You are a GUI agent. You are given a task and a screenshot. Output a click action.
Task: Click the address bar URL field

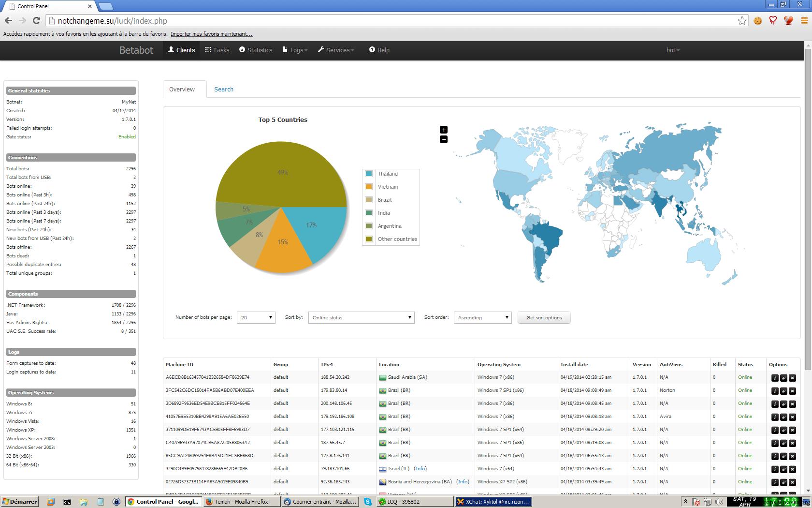(387, 21)
